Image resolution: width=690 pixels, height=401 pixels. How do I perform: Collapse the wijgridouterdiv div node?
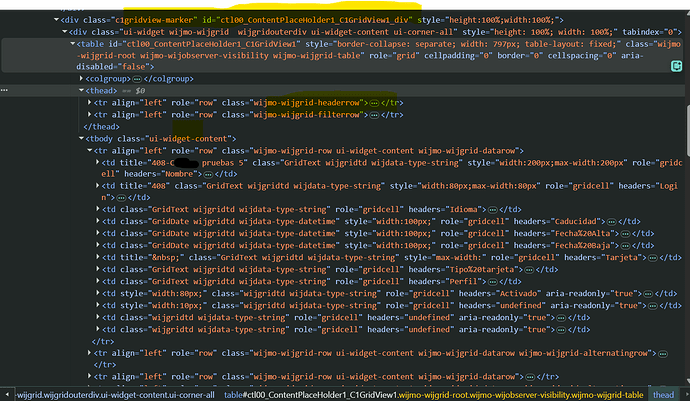[65, 32]
